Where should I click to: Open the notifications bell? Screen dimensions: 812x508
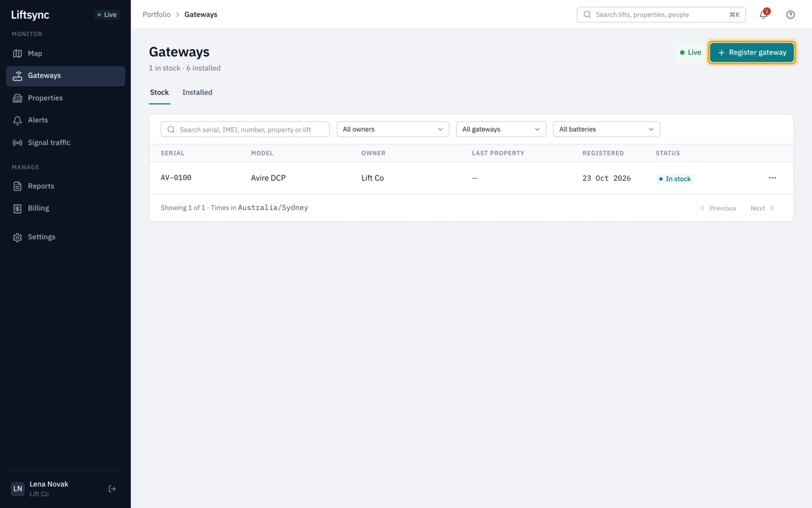coord(764,15)
